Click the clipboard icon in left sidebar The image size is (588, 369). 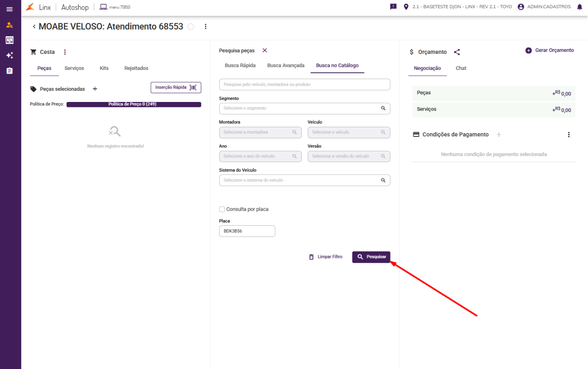tap(10, 71)
